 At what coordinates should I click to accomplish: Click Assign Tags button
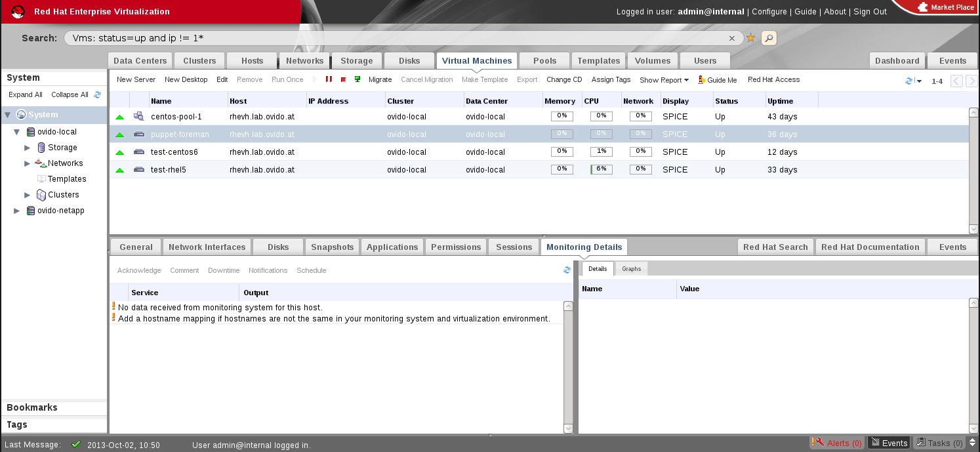[611, 79]
